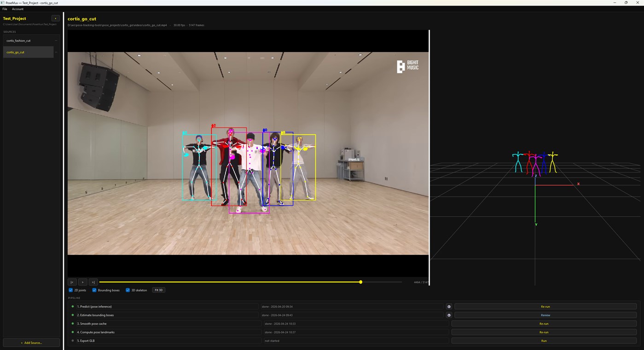Click the 'not started' status text

coord(272,341)
